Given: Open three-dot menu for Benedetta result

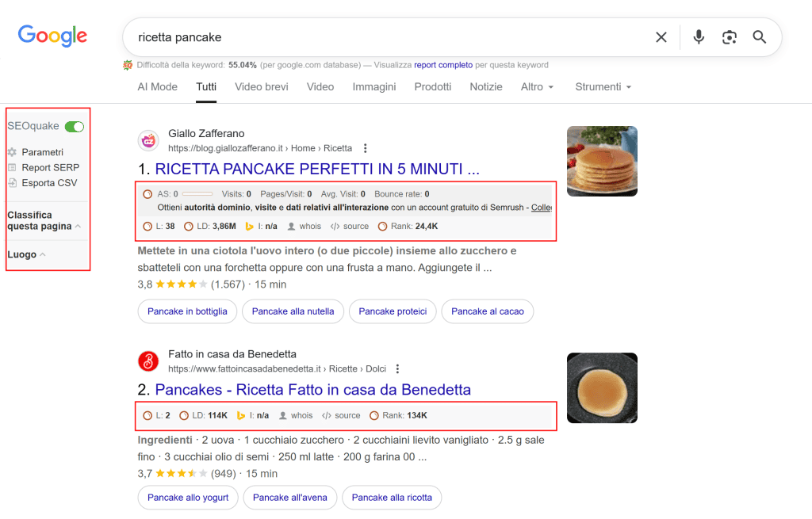Looking at the screenshot, I should tap(398, 369).
